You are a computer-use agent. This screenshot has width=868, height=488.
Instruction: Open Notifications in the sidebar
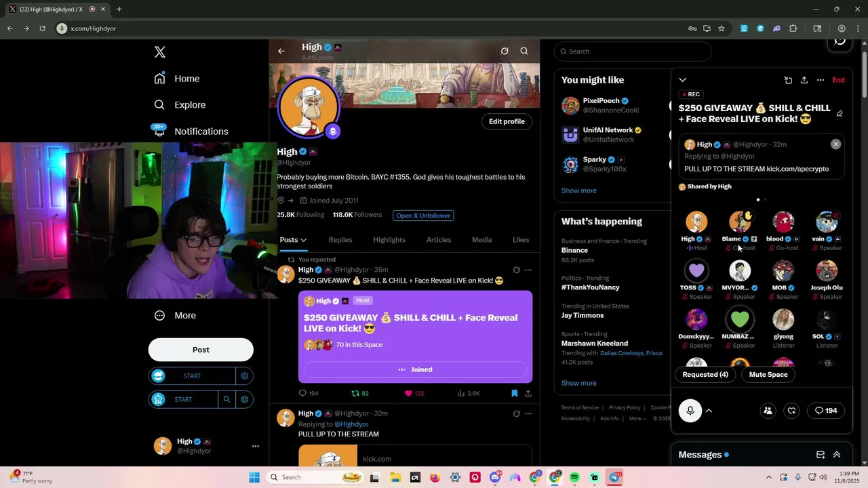click(191, 131)
